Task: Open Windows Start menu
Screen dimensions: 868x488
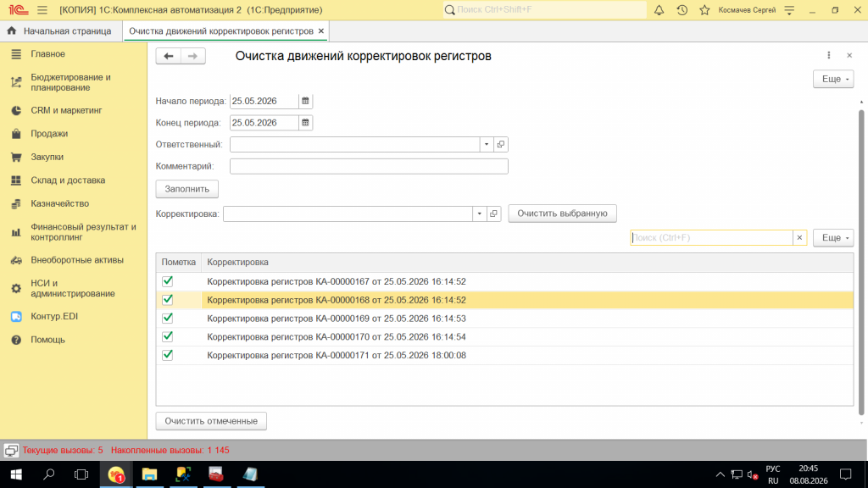Action: pos(16,474)
